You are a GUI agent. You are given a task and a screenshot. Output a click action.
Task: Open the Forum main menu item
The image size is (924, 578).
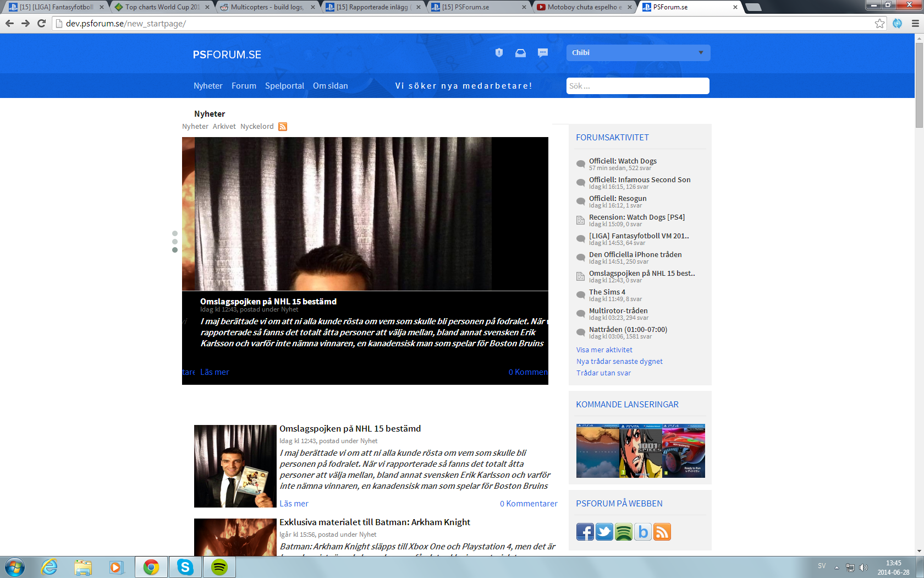tap(244, 86)
